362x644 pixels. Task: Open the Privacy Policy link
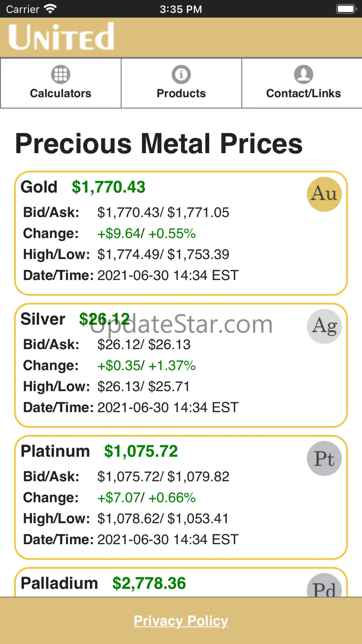pos(181,621)
